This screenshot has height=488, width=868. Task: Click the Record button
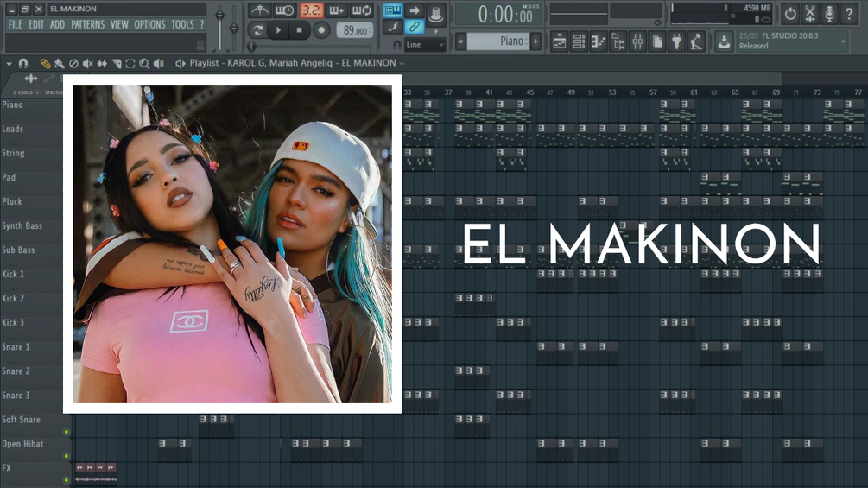[x=321, y=30]
